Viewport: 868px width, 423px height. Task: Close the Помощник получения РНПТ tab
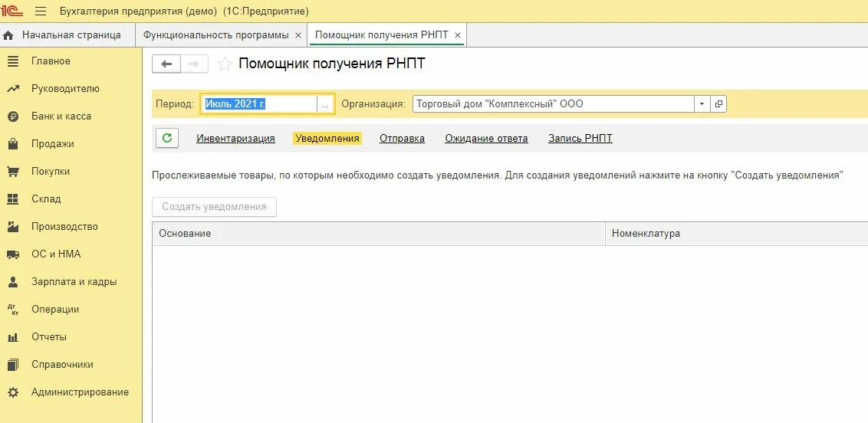(x=457, y=35)
